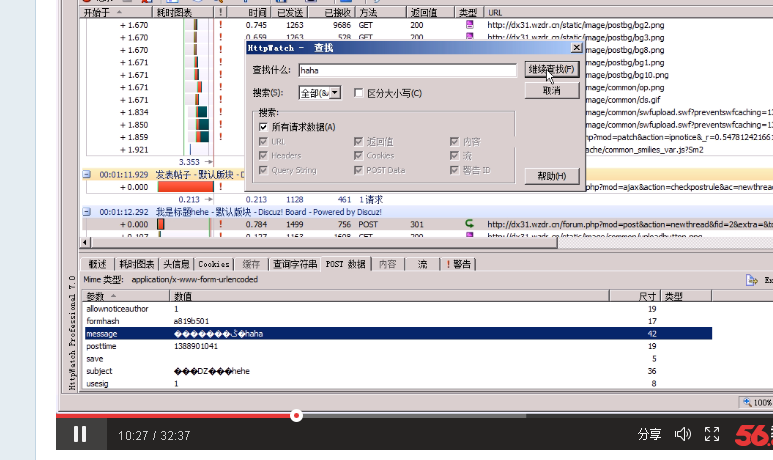Image resolution: width=773 pixels, height=460 pixels.
Task: Collapse the 我是标题hehe page group
Action: (88, 212)
